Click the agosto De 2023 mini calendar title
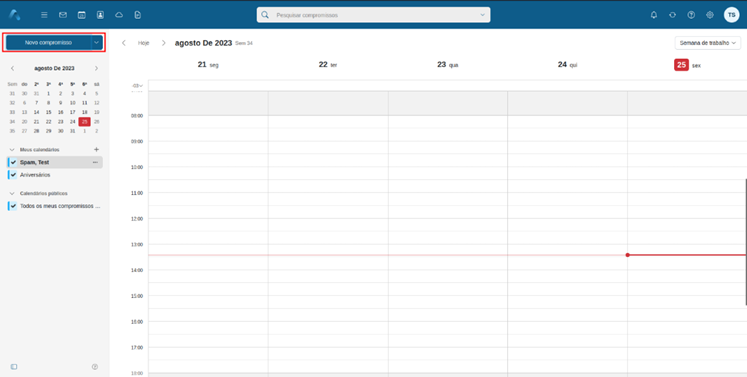Screen dimensions: 747x377 click(54, 68)
